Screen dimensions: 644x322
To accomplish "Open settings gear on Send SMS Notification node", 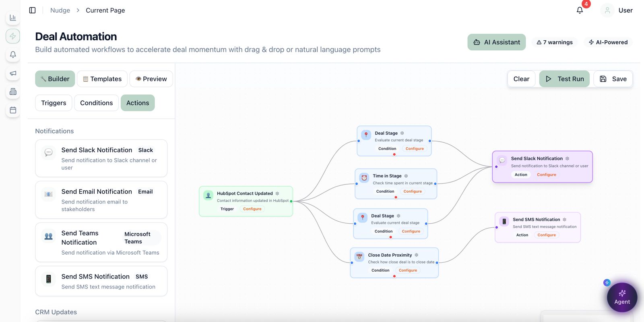I will 564,220.
